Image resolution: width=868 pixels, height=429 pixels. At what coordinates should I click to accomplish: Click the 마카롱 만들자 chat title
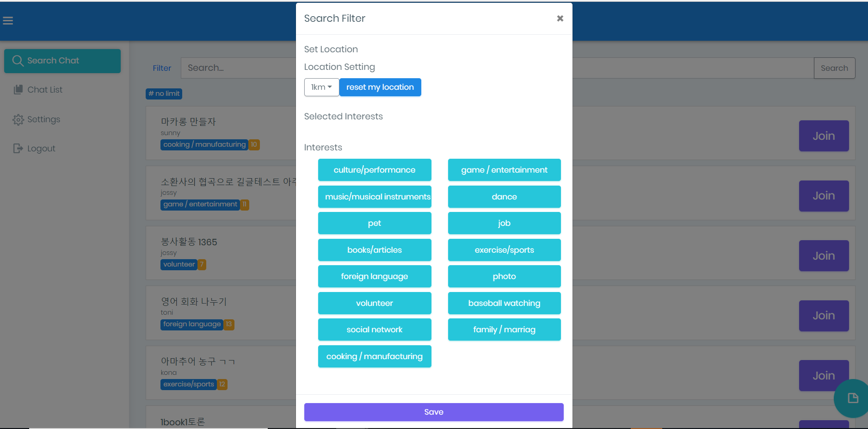tap(188, 122)
